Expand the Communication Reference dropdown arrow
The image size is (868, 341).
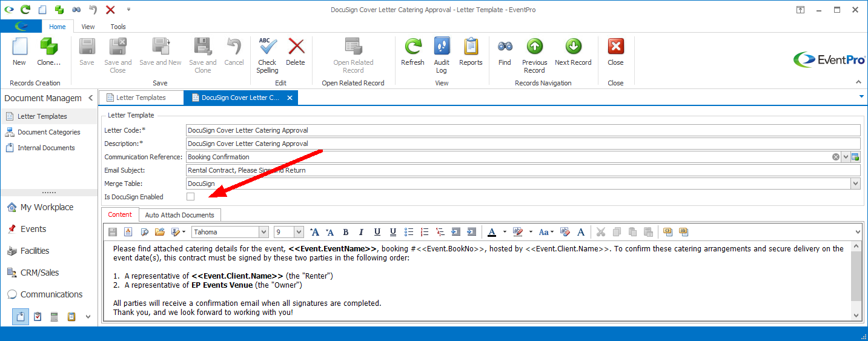coord(846,157)
